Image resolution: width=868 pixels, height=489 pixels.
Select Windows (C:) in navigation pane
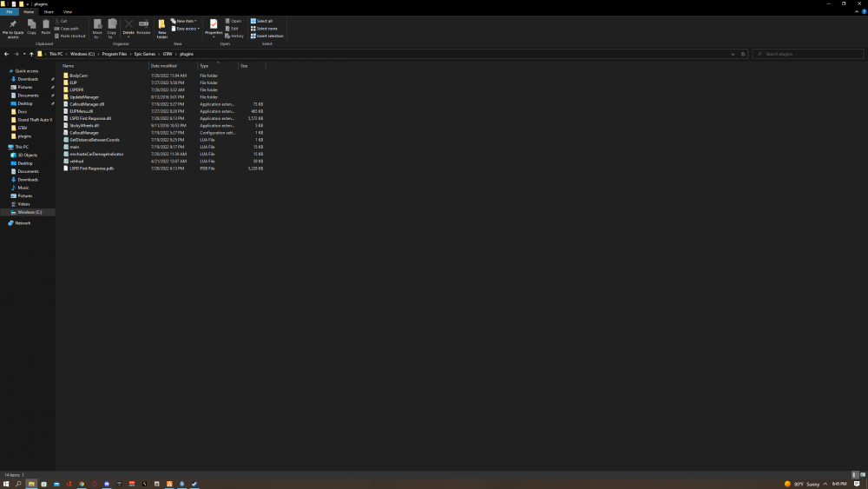coord(28,212)
